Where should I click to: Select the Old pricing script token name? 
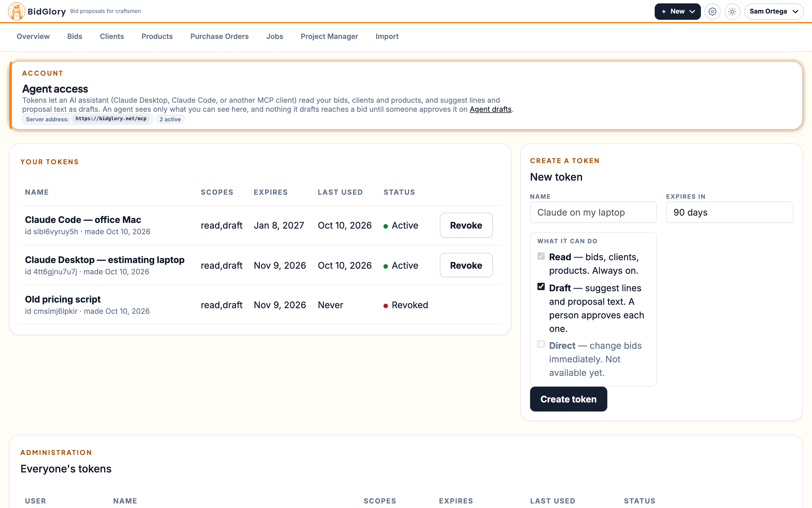pyautogui.click(x=63, y=299)
